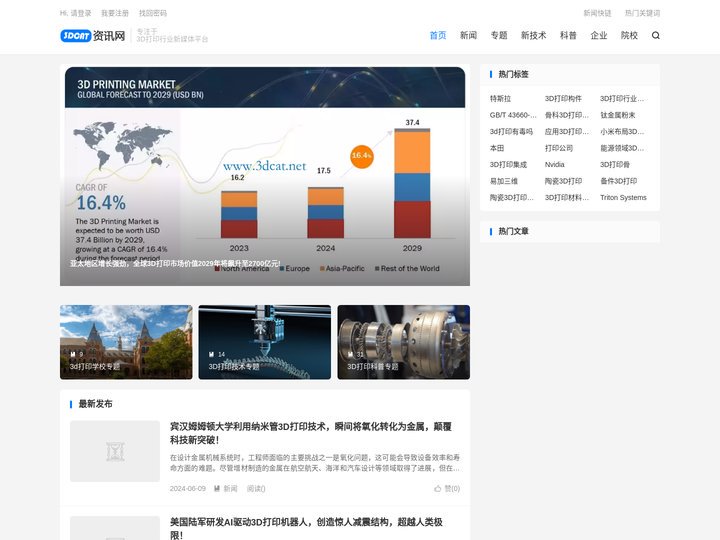The image size is (720, 540).
Task: Click the 能源领域3D… tag
Action: pos(622,148)
